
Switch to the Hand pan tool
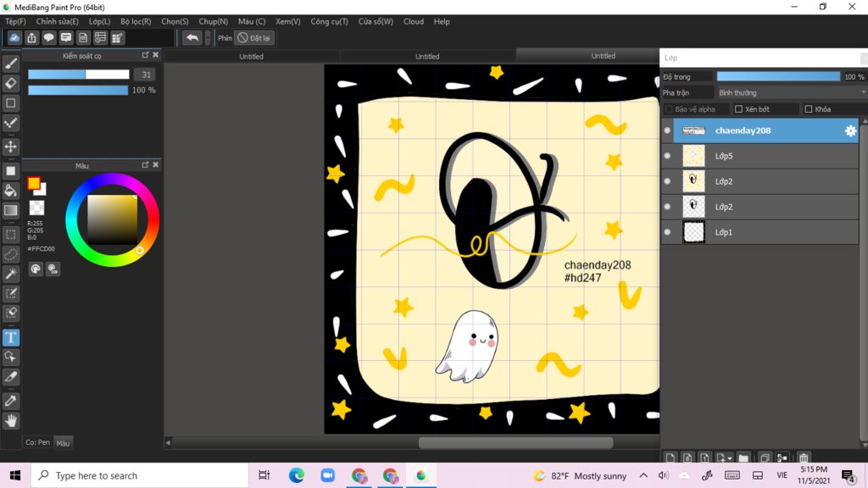pos(10,421)
